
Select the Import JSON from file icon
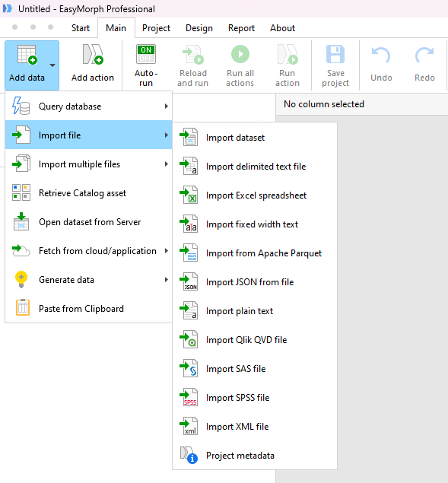(189, 281)
